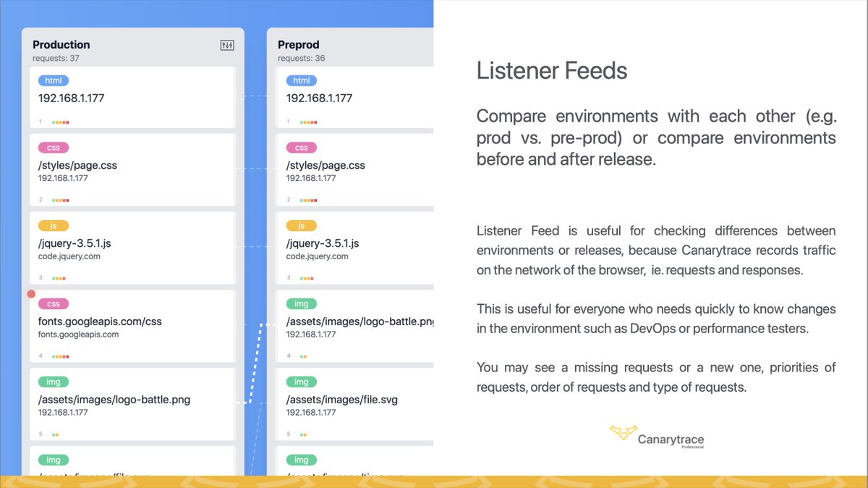Click the css tag above Preprod /styles/page.css

(302, 148)
